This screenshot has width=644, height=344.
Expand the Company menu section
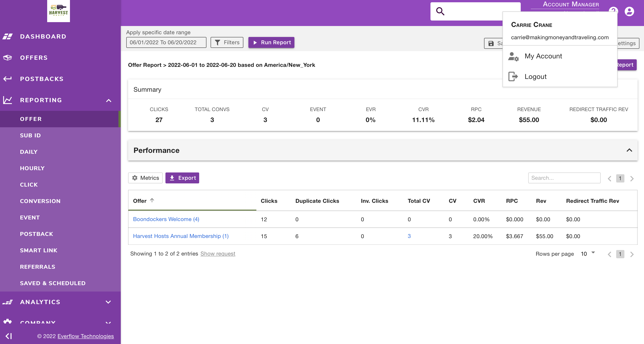point(108,322)
